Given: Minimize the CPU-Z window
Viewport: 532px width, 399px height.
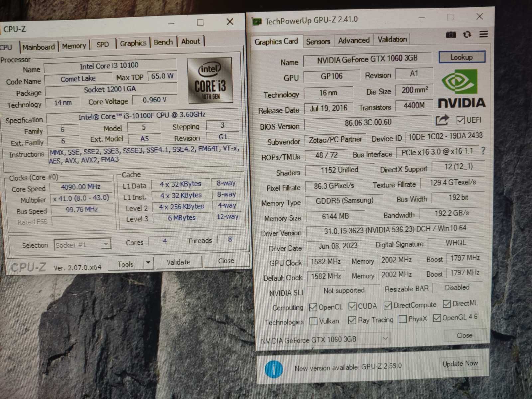Looking at the screenshot, I should point(171,24).
